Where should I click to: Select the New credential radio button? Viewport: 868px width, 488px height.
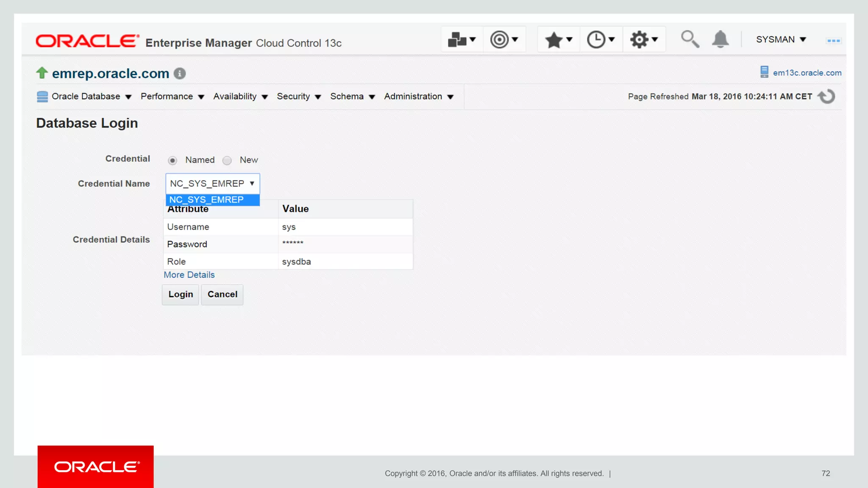(x=227, y=161)
